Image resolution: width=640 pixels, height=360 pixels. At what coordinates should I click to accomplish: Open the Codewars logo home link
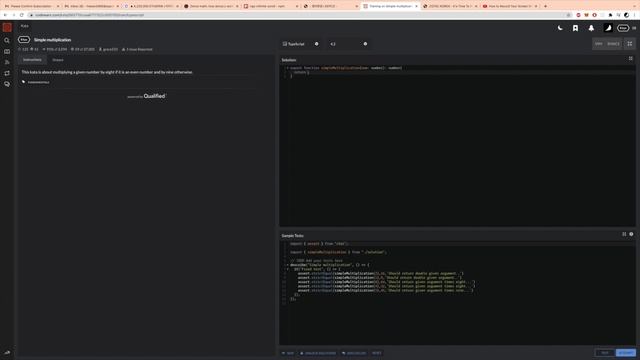pyautogui.click(x=7, y=27)
